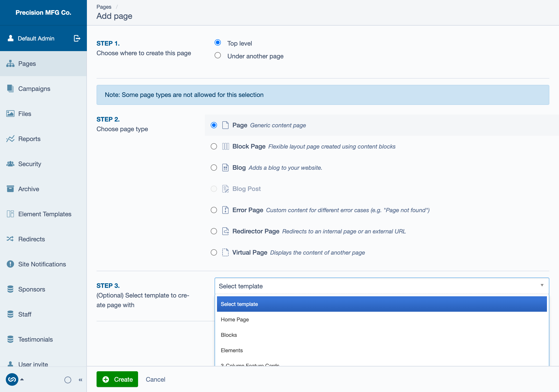The image size is (559, 392).
Task: Click the Staff database icon
Action: click(10, 314)
